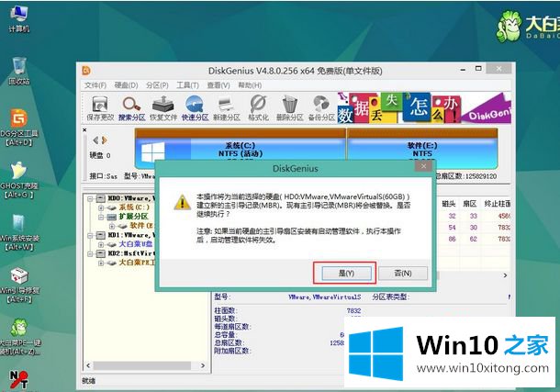Launch Win系统安装 desktop shortcut

pyautogui.click(x=19, y=233)
